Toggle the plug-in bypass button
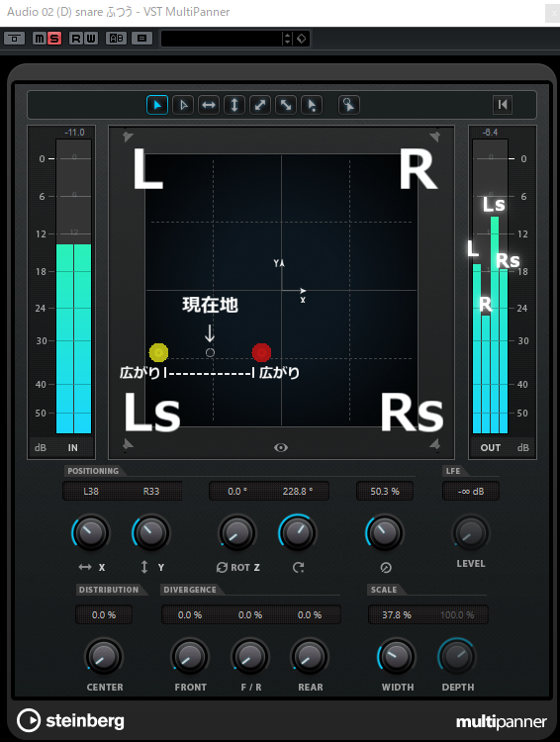The width and height of the screenshot is (560, 742). click(14, 39)
